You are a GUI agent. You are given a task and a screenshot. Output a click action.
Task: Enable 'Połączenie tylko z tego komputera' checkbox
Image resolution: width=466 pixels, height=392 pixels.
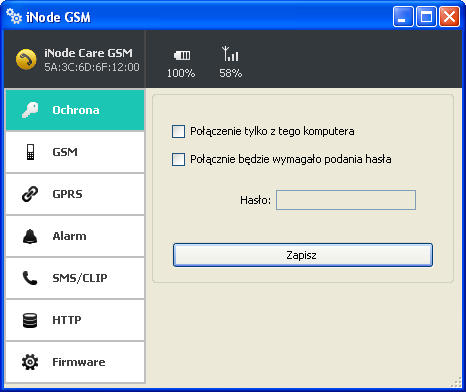point(178,131)
